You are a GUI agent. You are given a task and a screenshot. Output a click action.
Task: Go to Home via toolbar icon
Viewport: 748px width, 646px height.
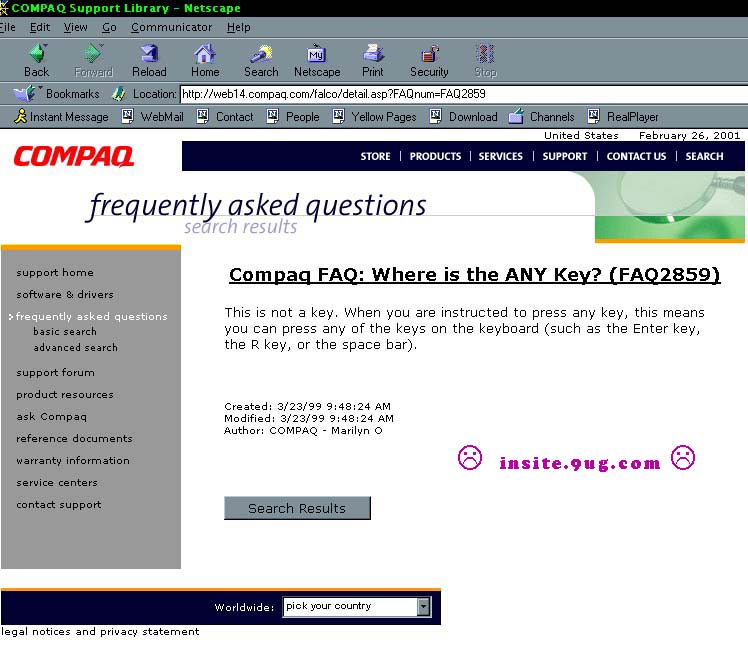[x=205, y=54]
